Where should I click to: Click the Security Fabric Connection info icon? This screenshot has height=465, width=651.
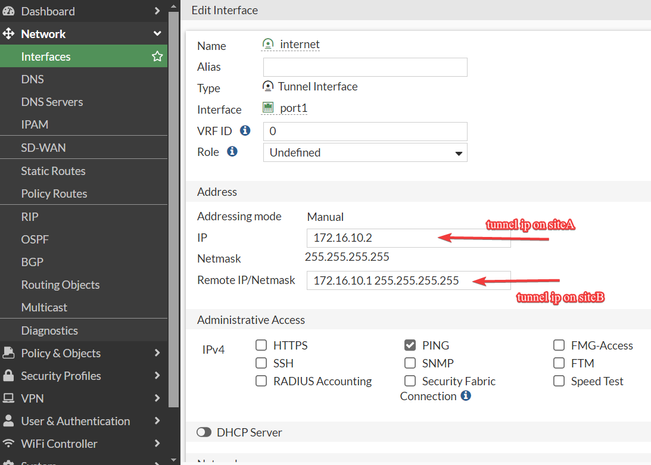click(465, 396)
